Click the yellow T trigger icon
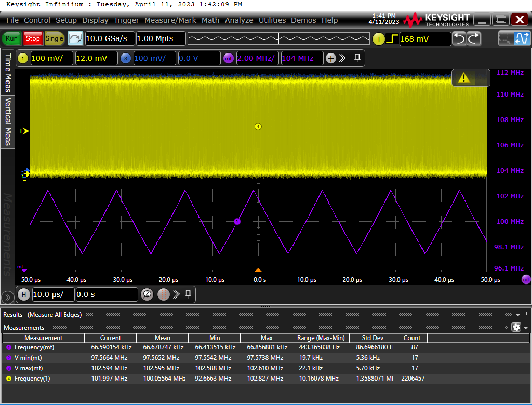Viewport: 532px width, 405px height. pos(379,39)
